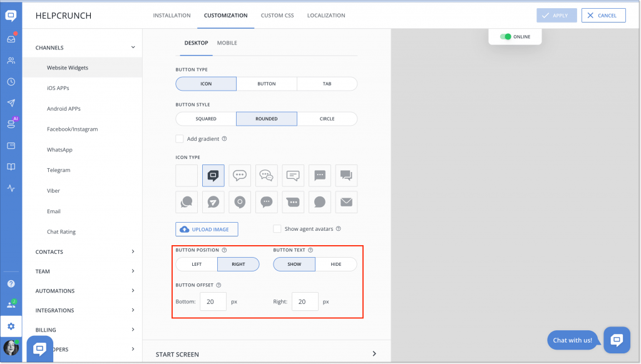This screenshot has height=364, width=641.
Task: Click help icon beside Button Text
Action: [310, 250]
